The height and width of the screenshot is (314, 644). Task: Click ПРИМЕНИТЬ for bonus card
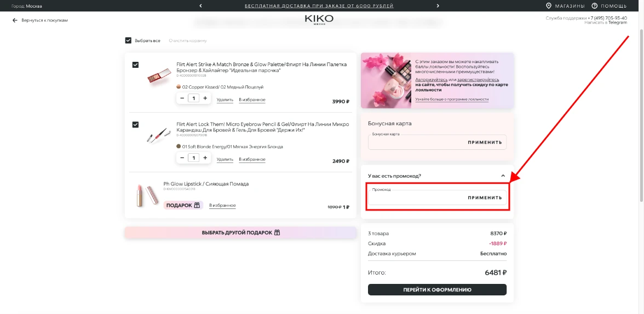[x=485, y=142]
